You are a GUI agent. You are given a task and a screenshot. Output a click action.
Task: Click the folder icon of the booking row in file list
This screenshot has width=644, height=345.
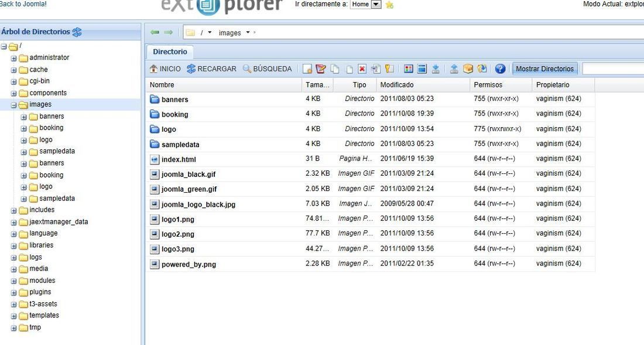coord(155,114)
